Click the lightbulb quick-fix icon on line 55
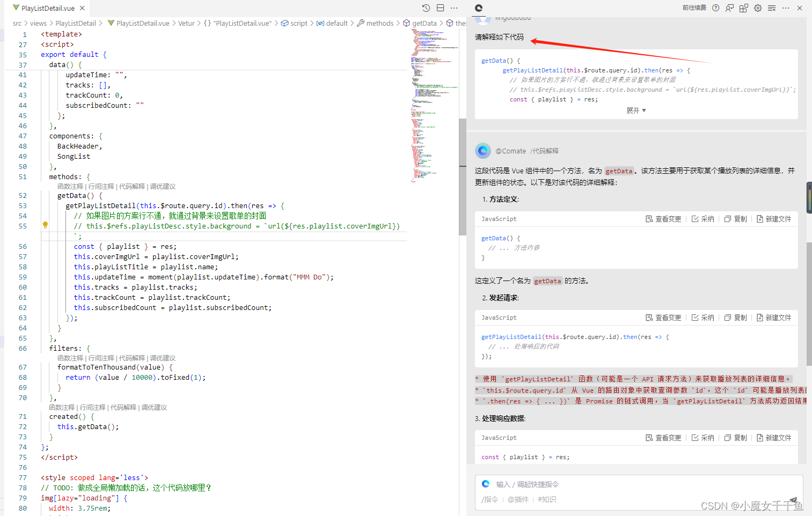Image resolution: width=812 pixels, height=516 pixels. click(45, 225)
